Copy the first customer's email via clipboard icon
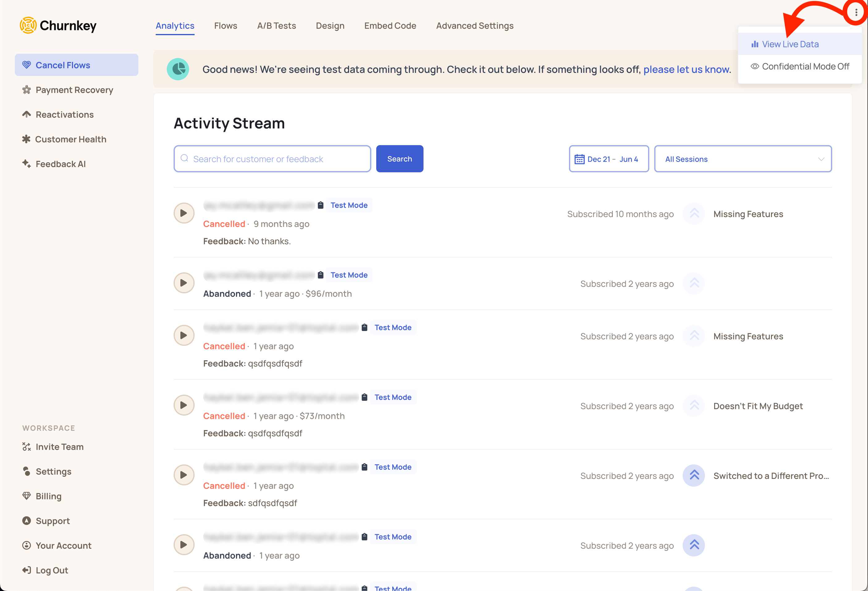 (320, 205)
